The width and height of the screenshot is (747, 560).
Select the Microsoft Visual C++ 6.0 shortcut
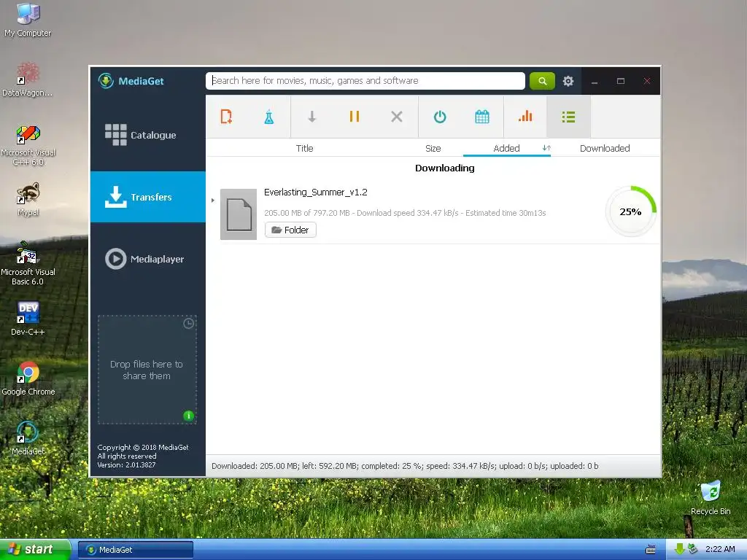point(28,145)
